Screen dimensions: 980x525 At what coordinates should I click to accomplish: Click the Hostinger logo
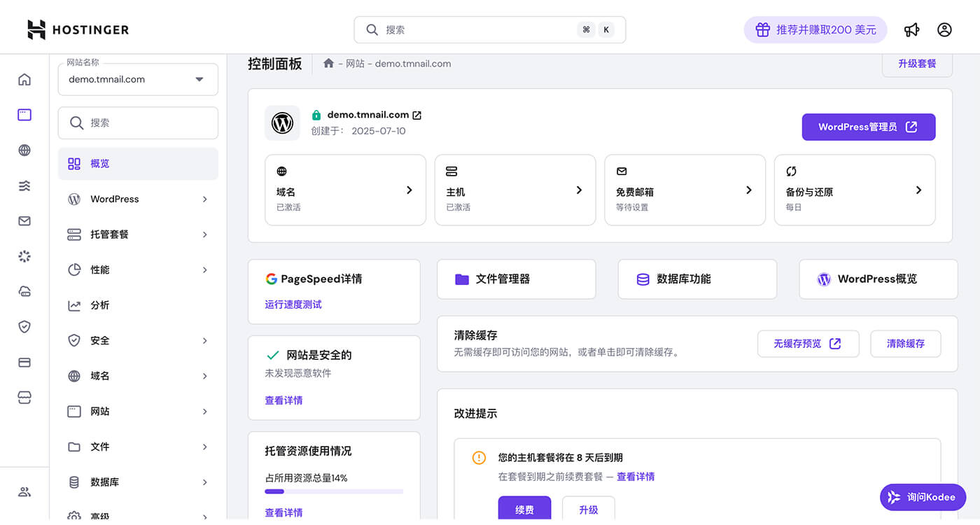(x=78, y=29)
